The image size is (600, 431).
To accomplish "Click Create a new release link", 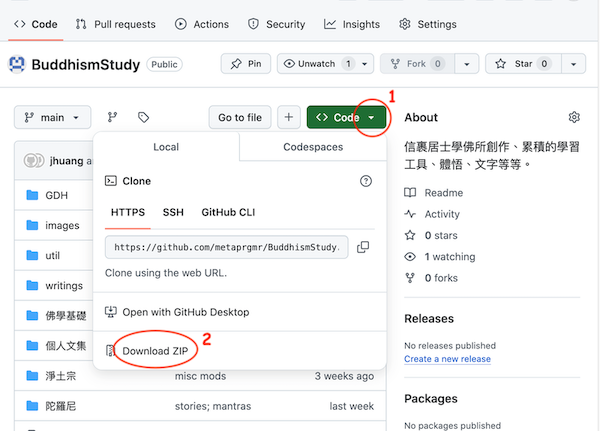I will (447, 359).
